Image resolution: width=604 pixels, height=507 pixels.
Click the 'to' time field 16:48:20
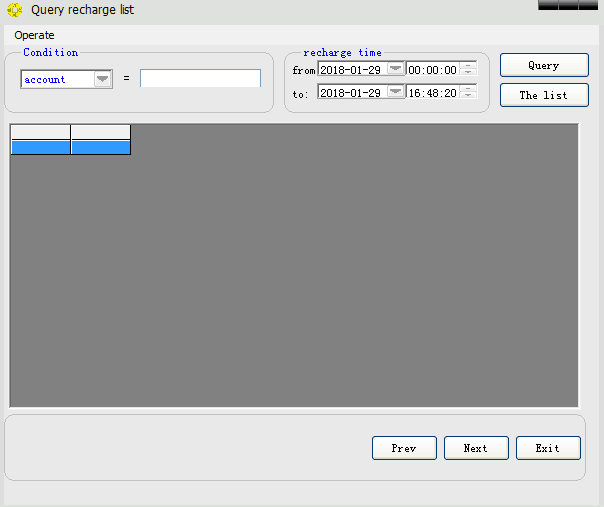coord(432,92)
